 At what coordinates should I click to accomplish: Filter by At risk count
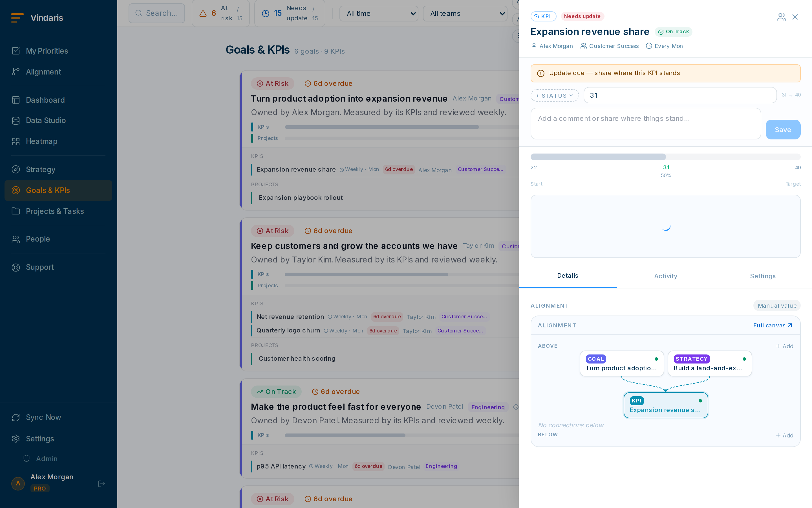tap(221, 14)
